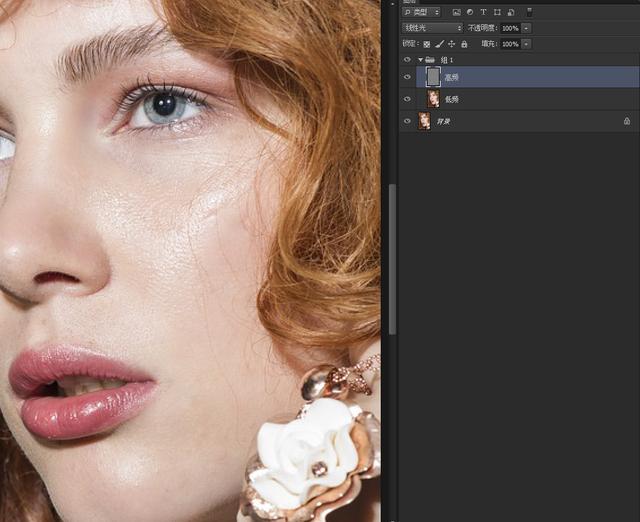Collapse the 组 1 group triangle
The image size is (640, 522).
420,60
